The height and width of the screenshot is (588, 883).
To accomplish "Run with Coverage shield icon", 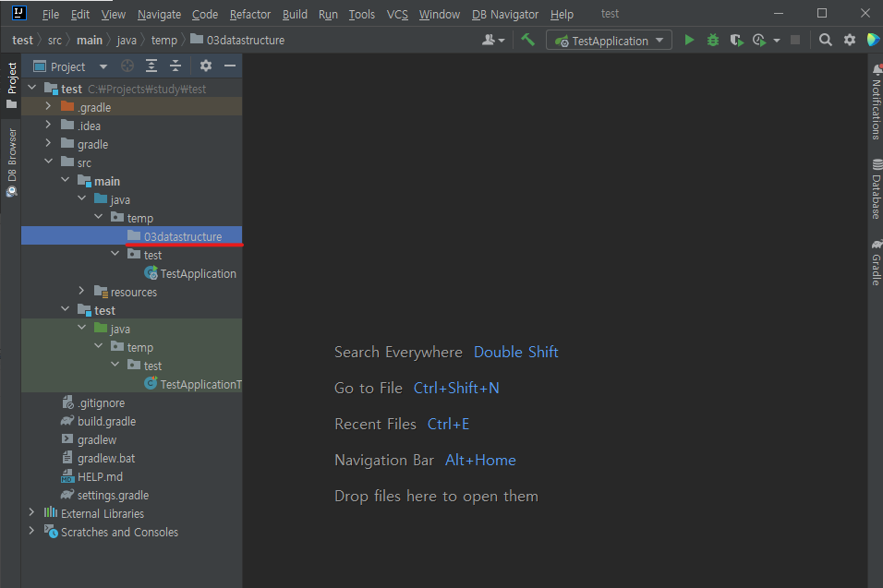I will (736, 40).
